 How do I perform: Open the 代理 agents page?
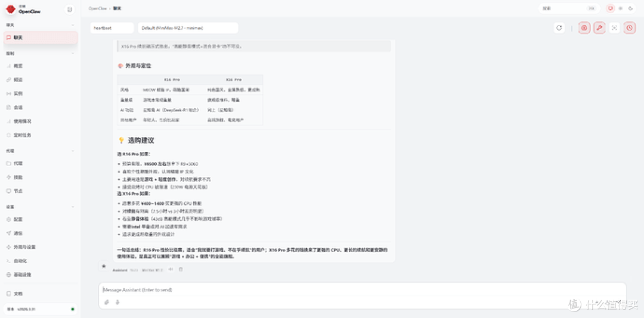pos(41,163)
